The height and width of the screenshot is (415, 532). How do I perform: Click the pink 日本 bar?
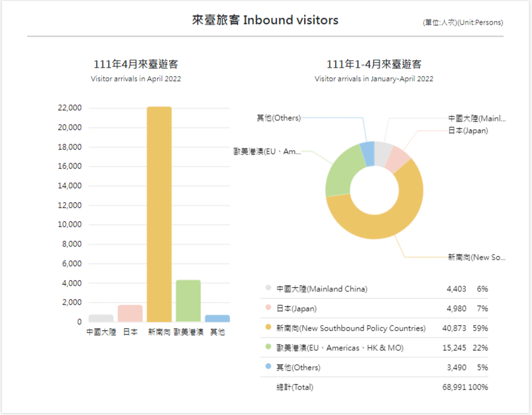(130, 314)
